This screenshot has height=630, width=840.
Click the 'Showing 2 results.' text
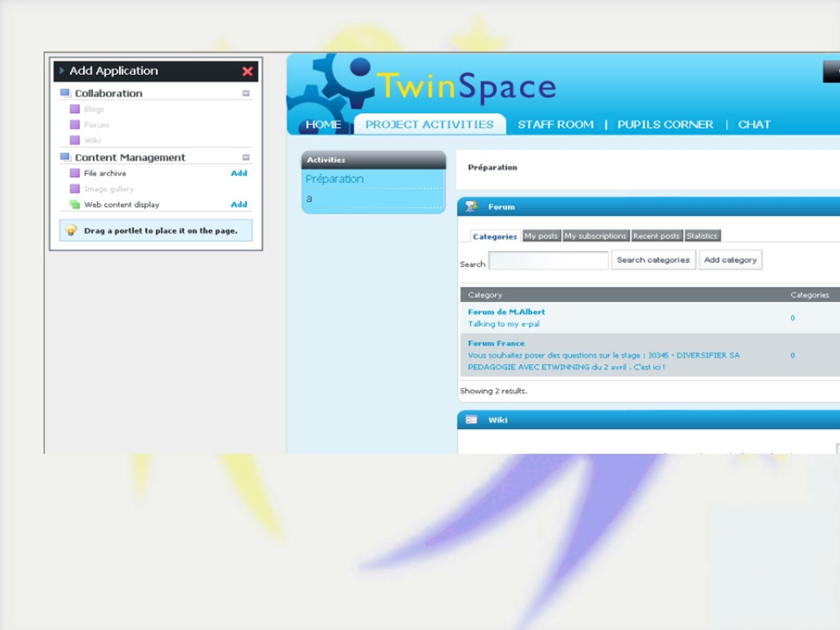coord(493,391)
